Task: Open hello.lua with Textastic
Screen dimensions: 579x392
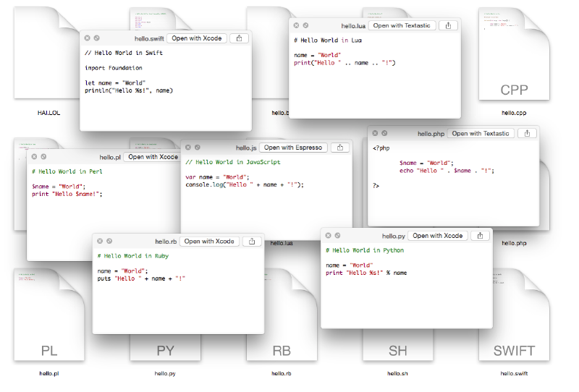Action: tap(402, 25)
